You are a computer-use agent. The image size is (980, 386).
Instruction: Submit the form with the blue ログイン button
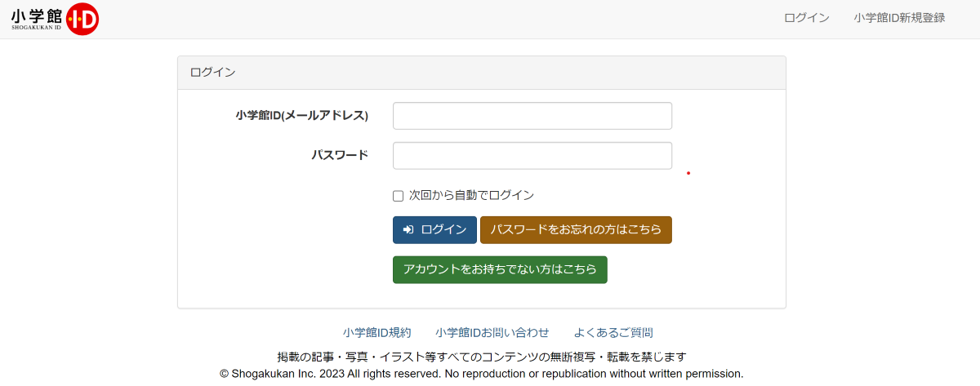(434, 230)
